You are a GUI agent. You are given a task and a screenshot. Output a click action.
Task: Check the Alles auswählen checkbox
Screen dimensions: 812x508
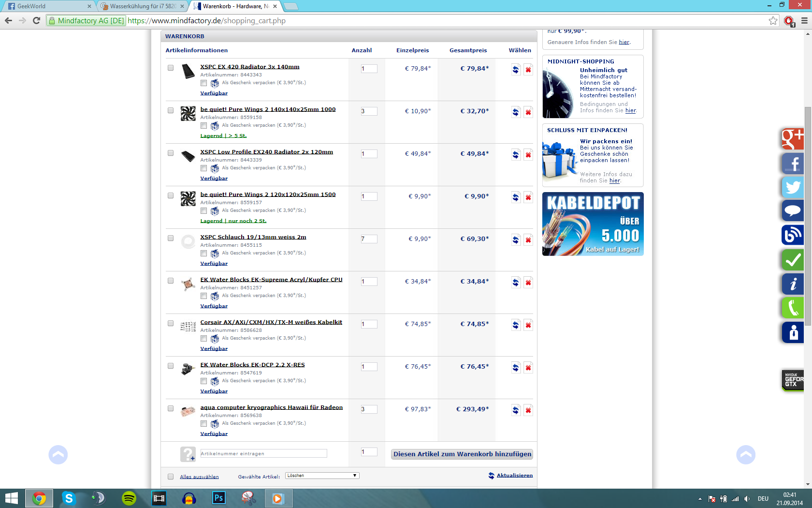[x=171, y=477]
